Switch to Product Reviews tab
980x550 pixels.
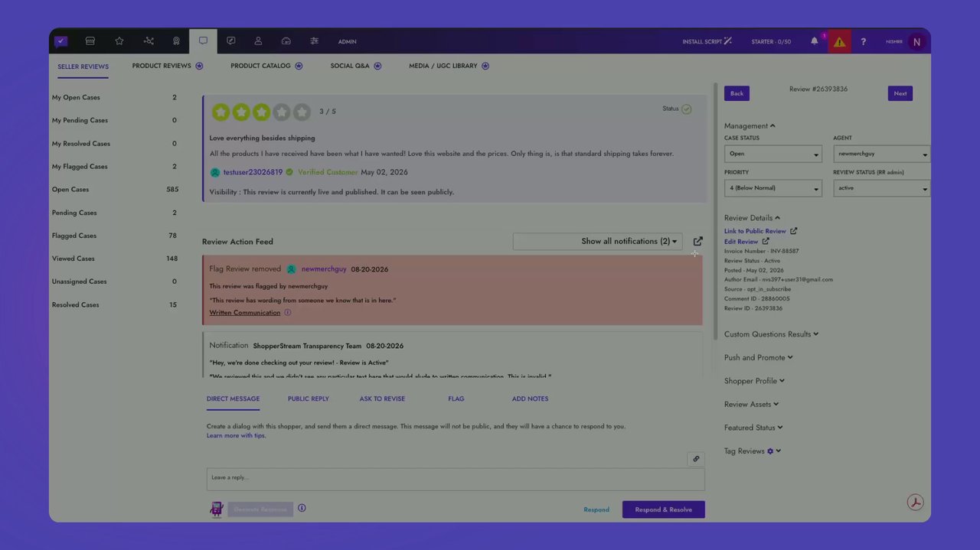(162, 66)
